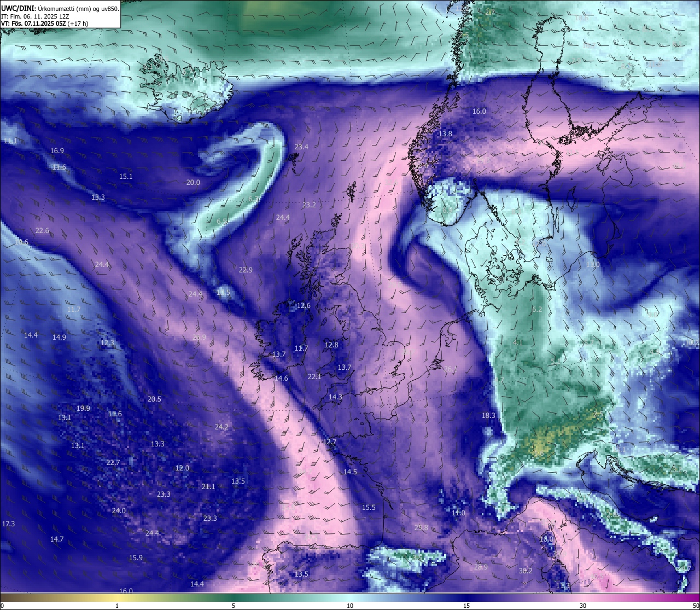This screenshot has width=700, height=610.
Task: Click the map value 14.7
Action: (57, 539)
